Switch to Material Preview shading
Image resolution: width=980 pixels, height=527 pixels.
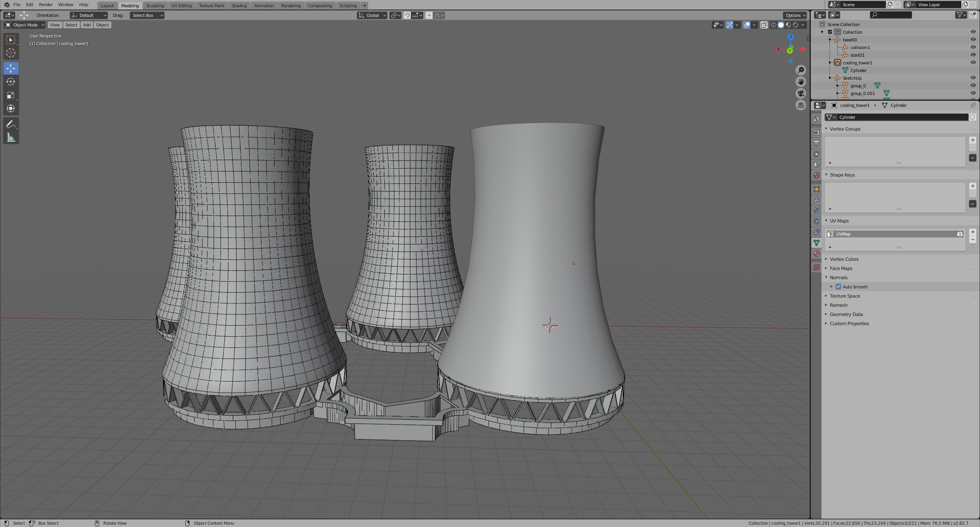click(x=788, y=25)
